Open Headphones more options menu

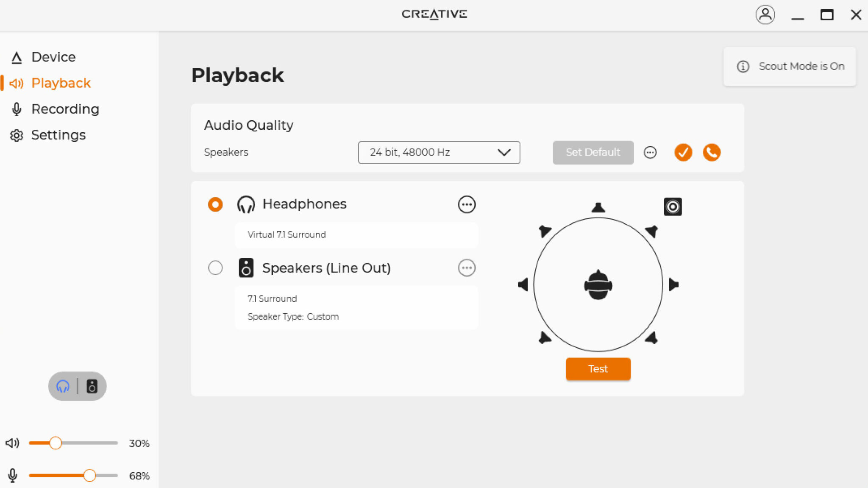coord(467,204)
